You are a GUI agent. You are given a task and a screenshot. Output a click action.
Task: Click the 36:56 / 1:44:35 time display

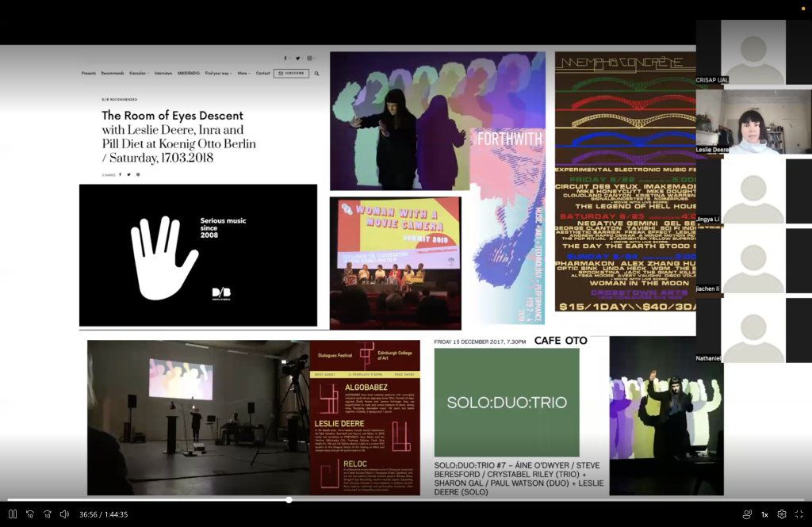click(104, 514)
